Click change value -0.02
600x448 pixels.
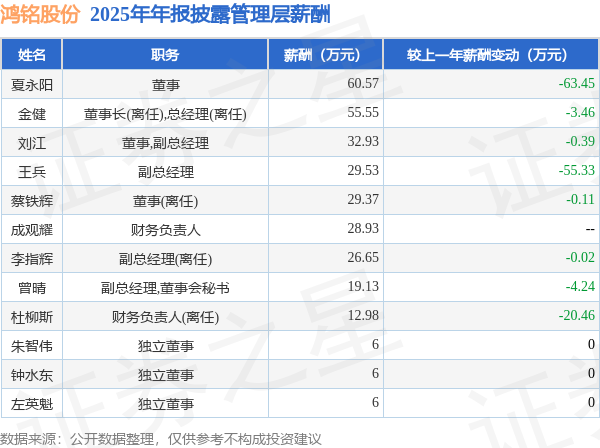[x=580, y=257]
